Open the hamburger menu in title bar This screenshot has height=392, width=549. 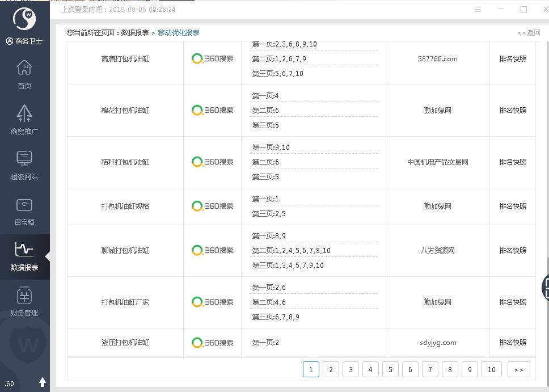(x=478, y=10)
